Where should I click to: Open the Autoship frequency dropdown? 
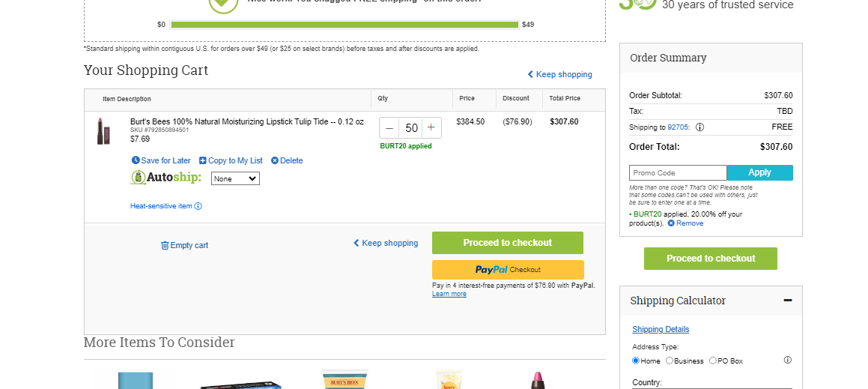235,178
